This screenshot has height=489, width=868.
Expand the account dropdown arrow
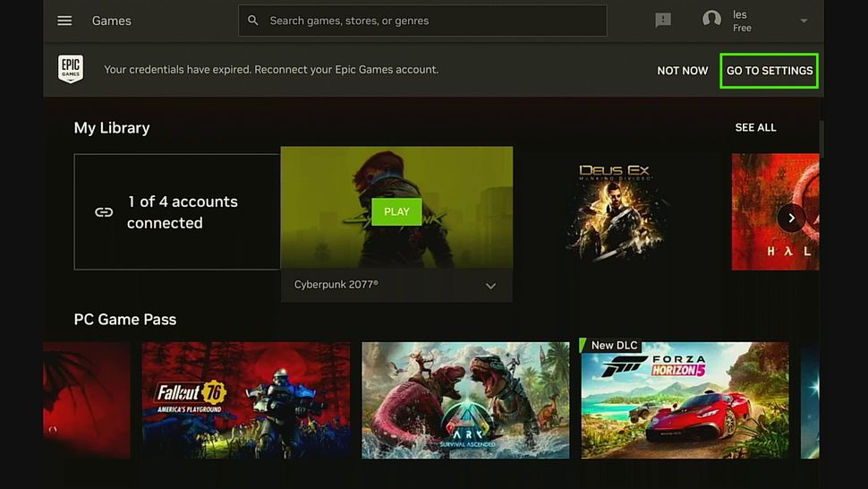[x=804, y=21]
